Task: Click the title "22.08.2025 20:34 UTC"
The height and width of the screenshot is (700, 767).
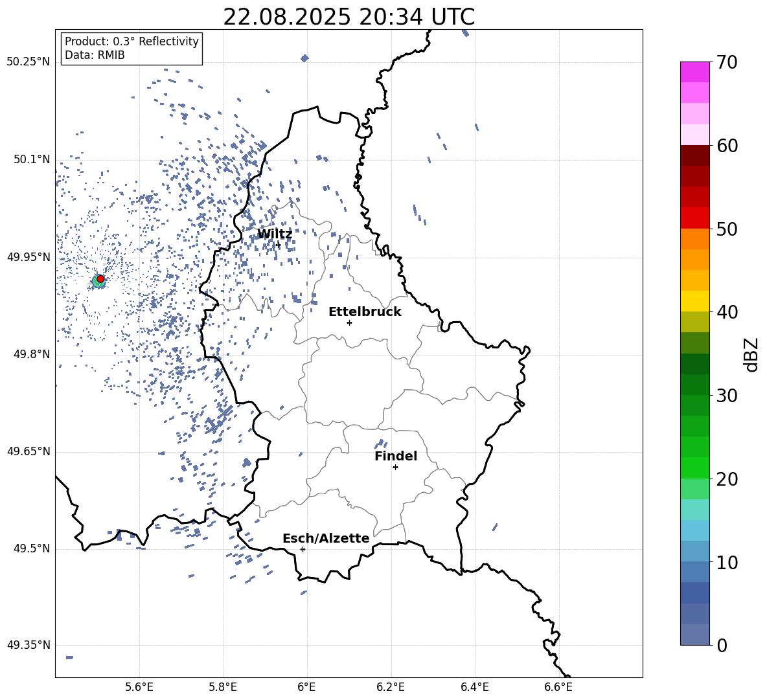Action: pos(349,17)
